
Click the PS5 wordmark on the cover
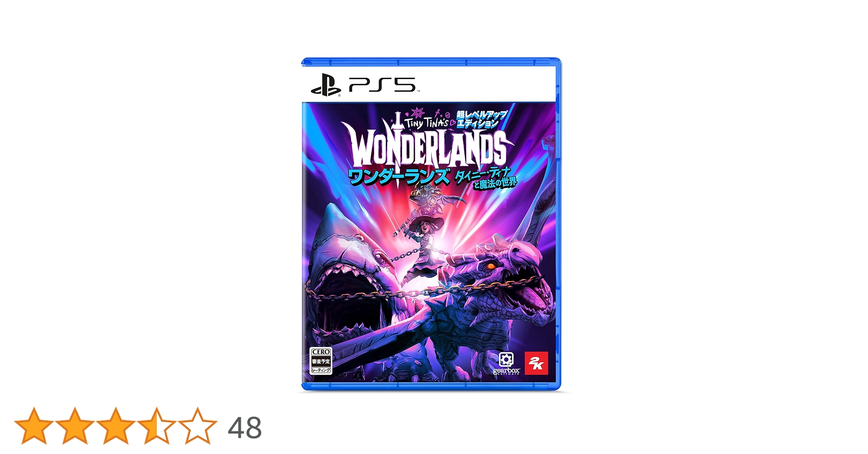tap(382, 85)
